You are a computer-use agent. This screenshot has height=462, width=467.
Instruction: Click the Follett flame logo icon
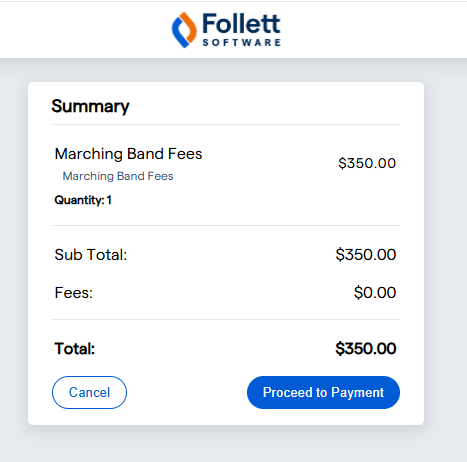click(x=184, y=30)
